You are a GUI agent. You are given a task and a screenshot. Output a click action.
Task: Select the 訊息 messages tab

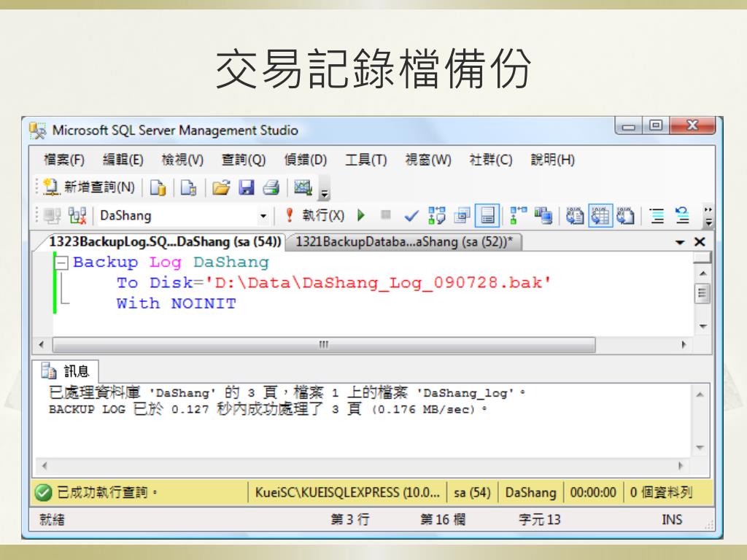click(66, 371)
